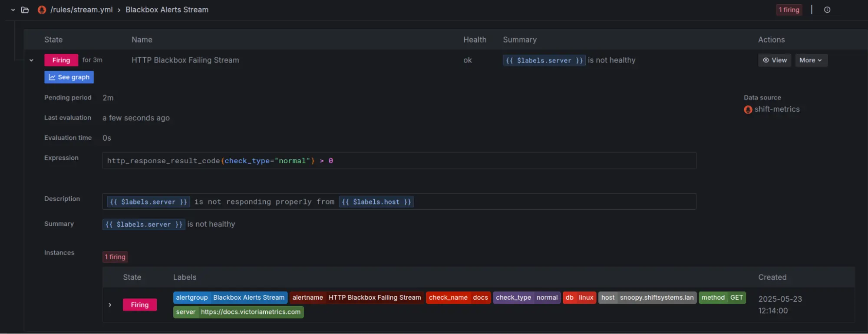
Task: Click the $labels.server tag in Summary row
Action: pyautogui.click(x=144, y=224)
